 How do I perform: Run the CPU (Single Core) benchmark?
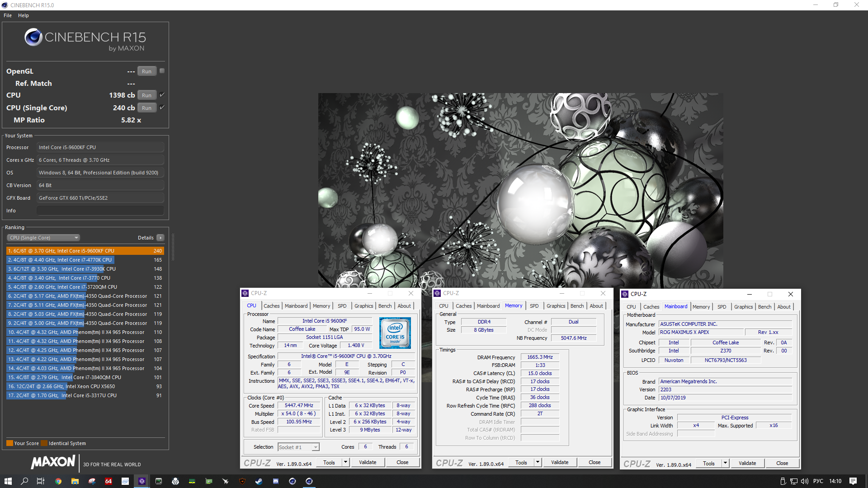point(147,108)
